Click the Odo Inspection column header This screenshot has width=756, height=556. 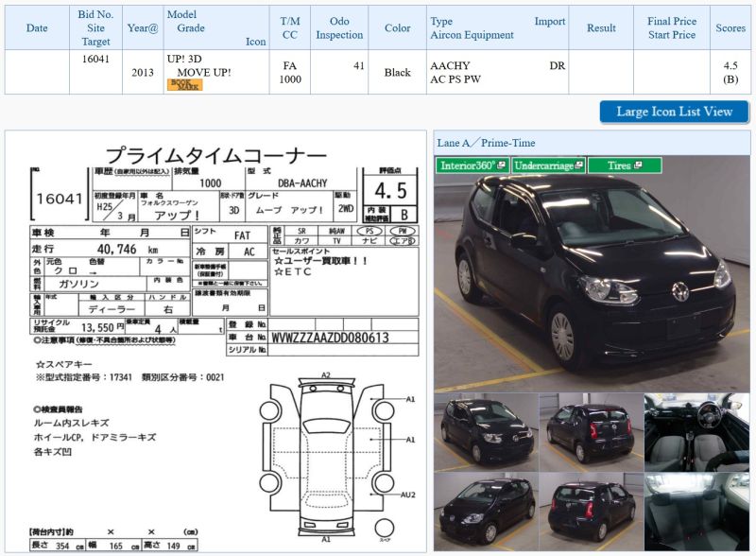pyautogui.click(x=339, y=28)
